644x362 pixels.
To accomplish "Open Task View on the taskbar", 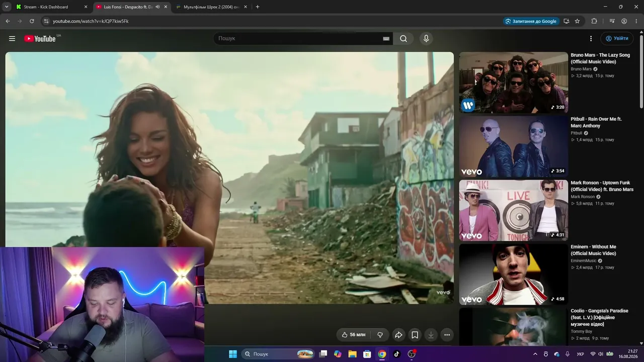I will pyautogui.click(x=324, y=354).
